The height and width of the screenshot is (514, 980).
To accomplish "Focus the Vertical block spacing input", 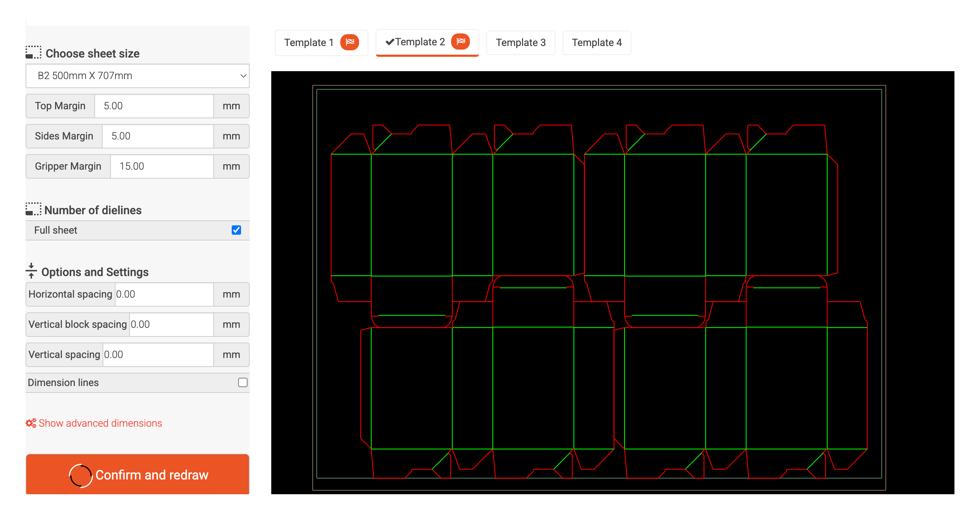I will pyautogui.click(x=171, y=324).
